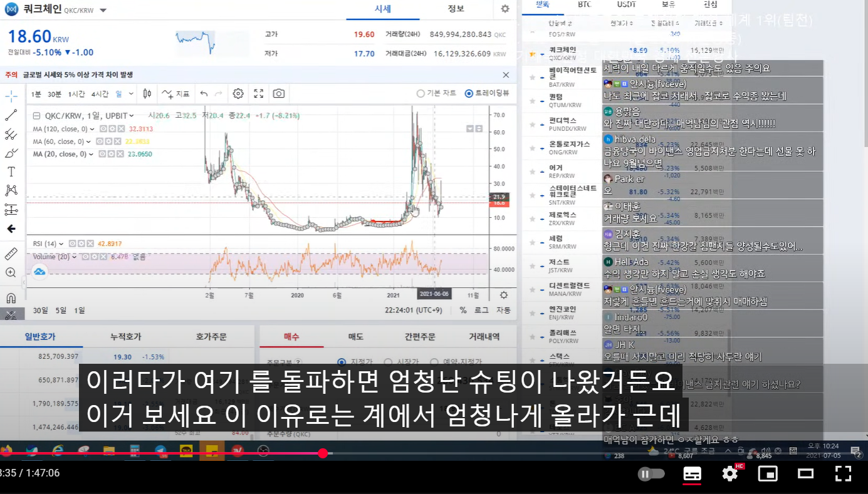This screenshot has width=868, height=494.
Task: Toggle visibility of MA 60 indicator
Action: point(98,142)
